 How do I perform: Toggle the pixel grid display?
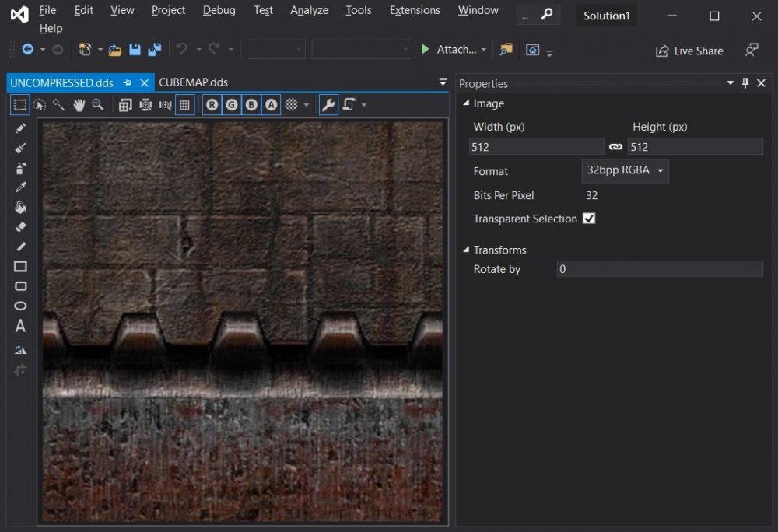coord(184,104)
